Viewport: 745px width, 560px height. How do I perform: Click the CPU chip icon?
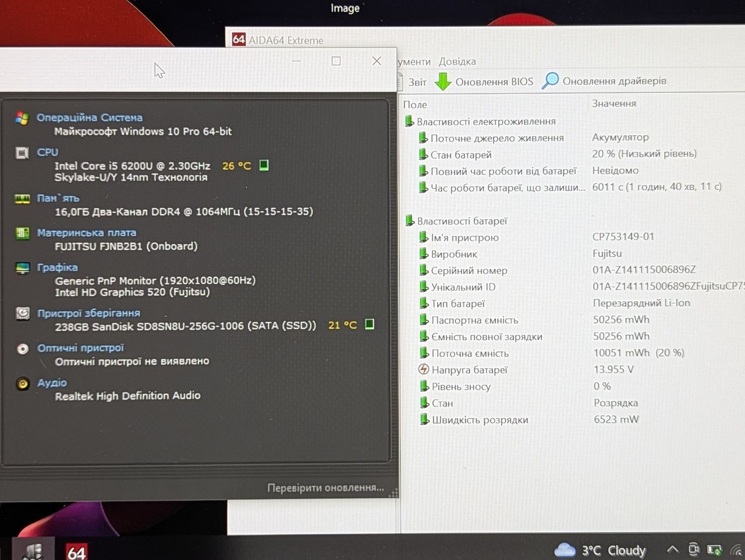tap(22, 153)
